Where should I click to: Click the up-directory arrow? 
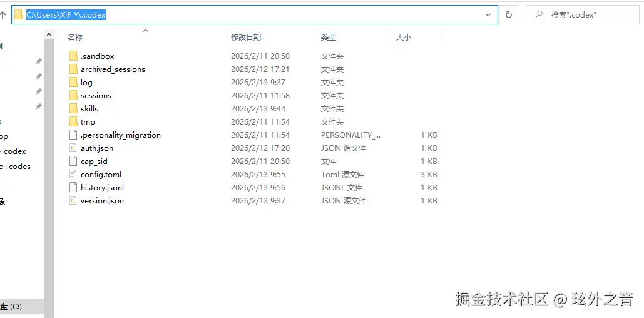click(x=3, y=15)
